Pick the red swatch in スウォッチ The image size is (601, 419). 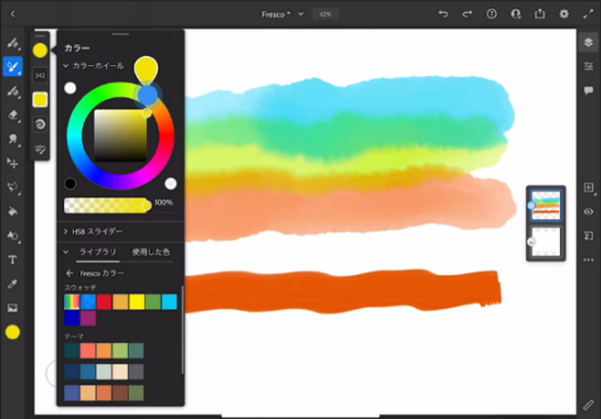104,302
